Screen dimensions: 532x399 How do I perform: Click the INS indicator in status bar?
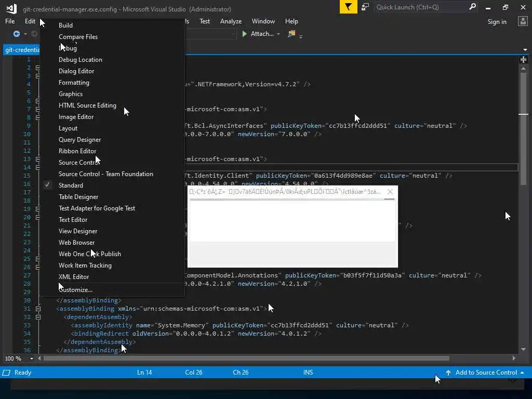pyautogui.click(x=308, y=373)
